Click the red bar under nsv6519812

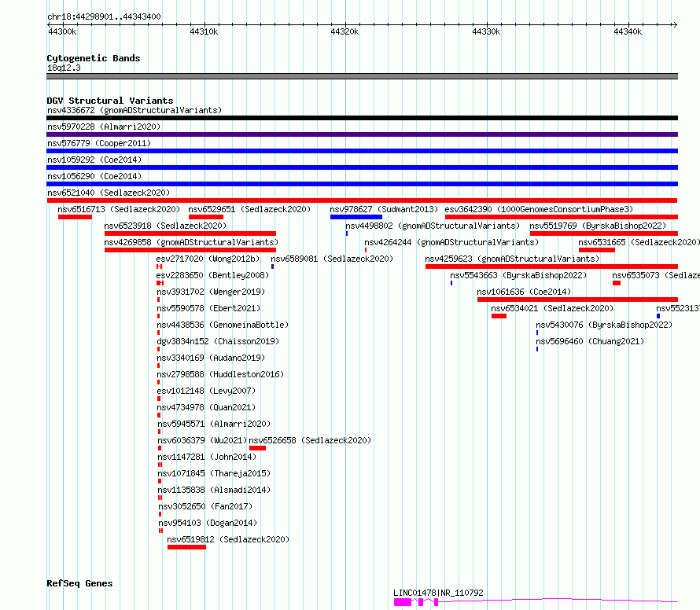click(x=186, y=547)
